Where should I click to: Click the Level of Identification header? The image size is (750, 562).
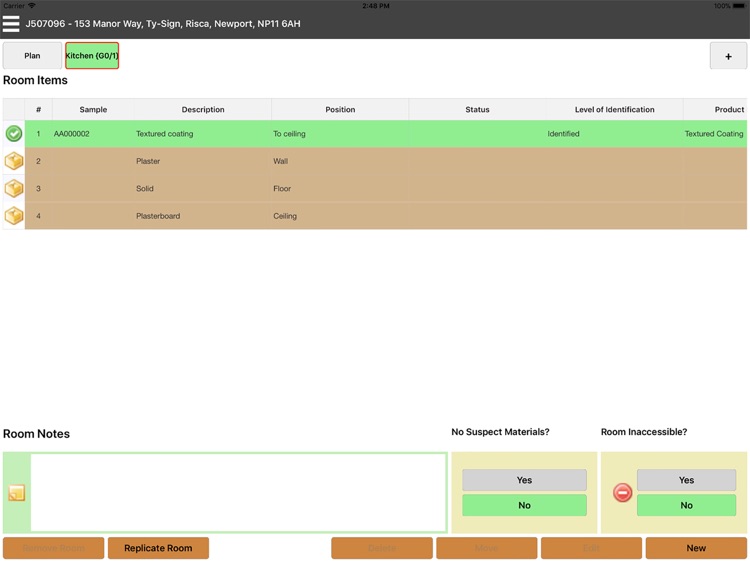615,110
